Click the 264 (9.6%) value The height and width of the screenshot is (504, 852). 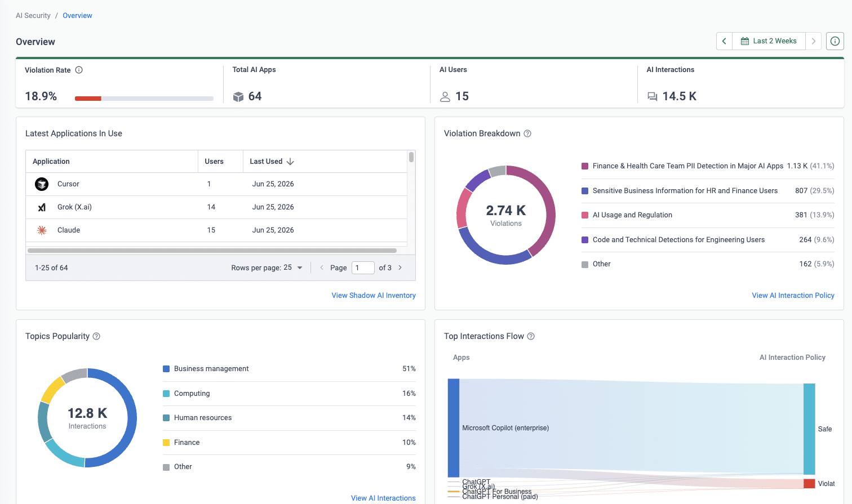[816, 240]
